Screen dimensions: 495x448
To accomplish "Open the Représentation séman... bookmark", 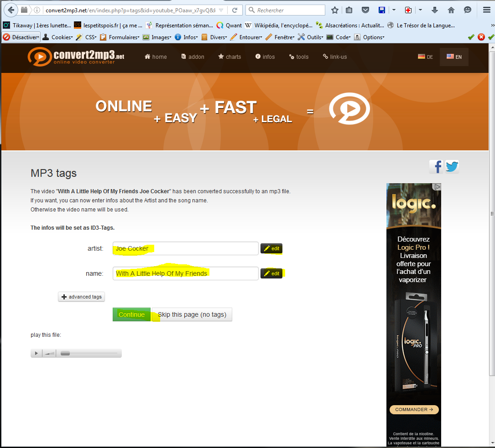I will (179, 25).
